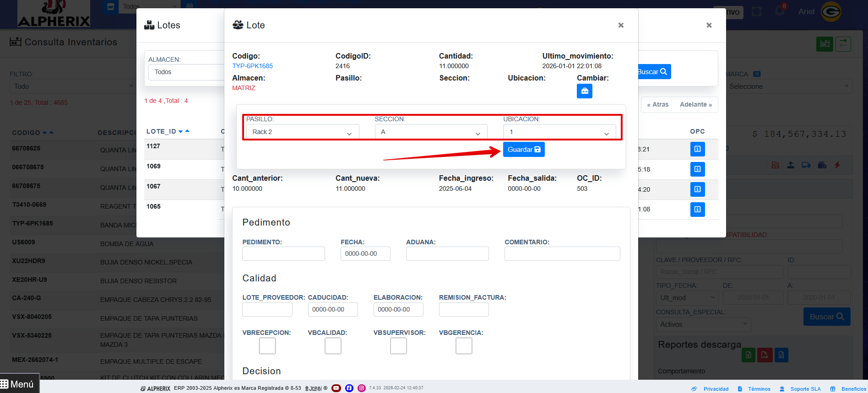
Task: Open the TYP-6PK1685 codigo link
Action: click(252, 66)
